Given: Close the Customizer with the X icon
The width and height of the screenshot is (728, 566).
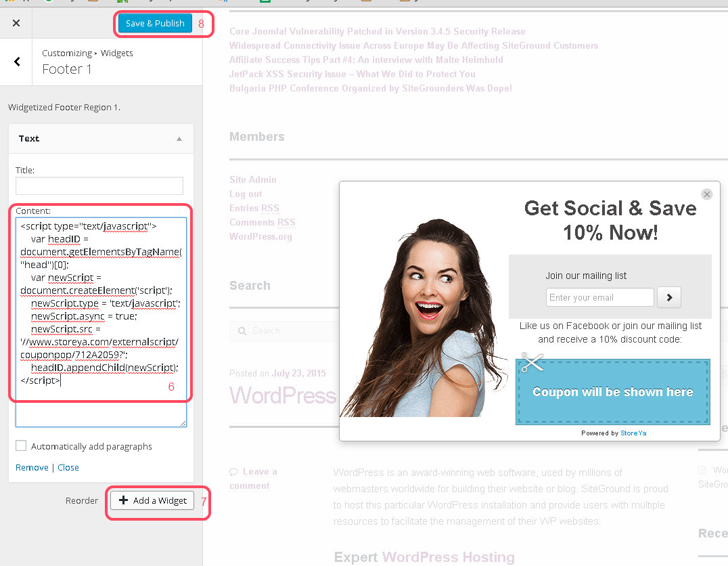Looking at the screenshot, I should pyautogui.click(x=16, y=23).
